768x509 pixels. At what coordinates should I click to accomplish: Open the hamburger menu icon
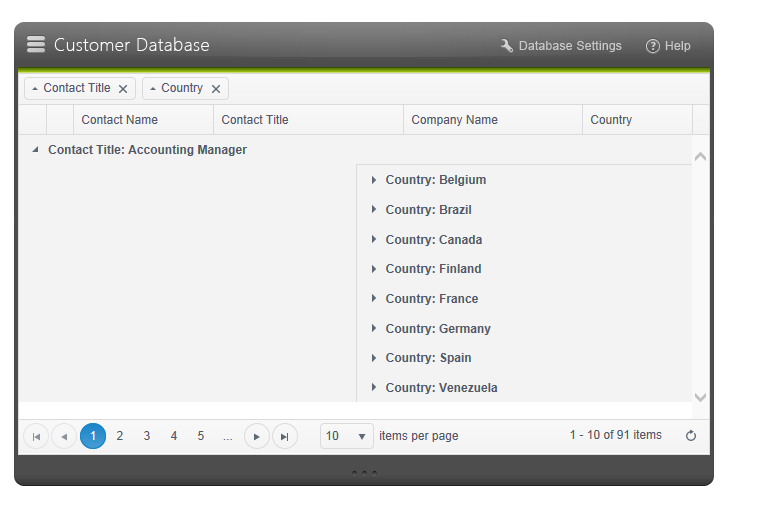36,44
